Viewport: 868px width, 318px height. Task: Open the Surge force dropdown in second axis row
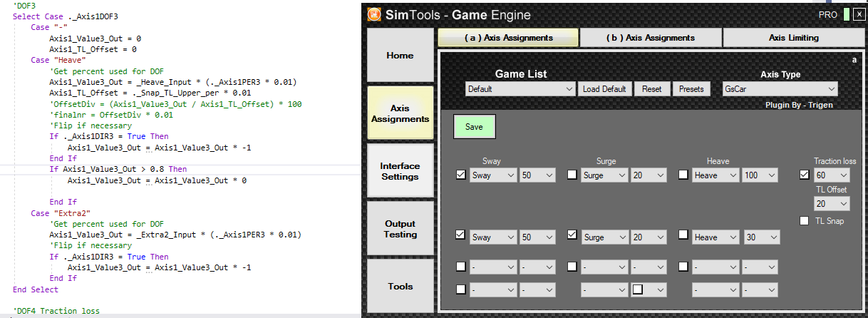(x=604, y=237)
